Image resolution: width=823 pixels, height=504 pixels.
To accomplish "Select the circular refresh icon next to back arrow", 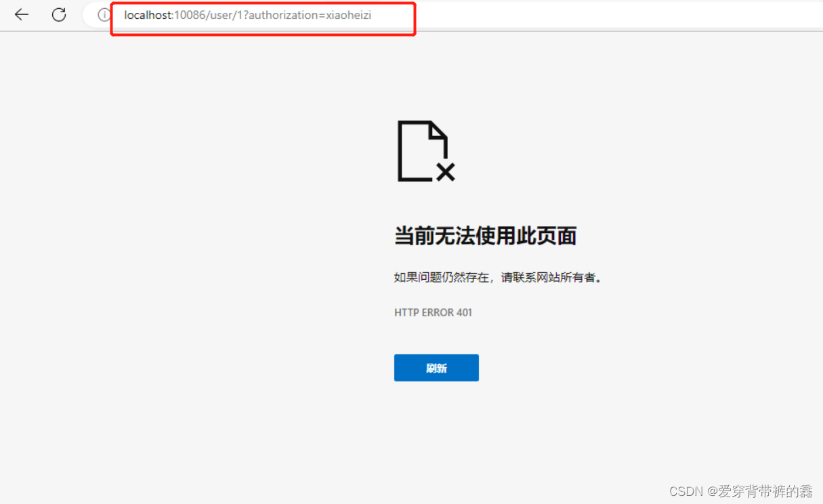I will [59, 14].
